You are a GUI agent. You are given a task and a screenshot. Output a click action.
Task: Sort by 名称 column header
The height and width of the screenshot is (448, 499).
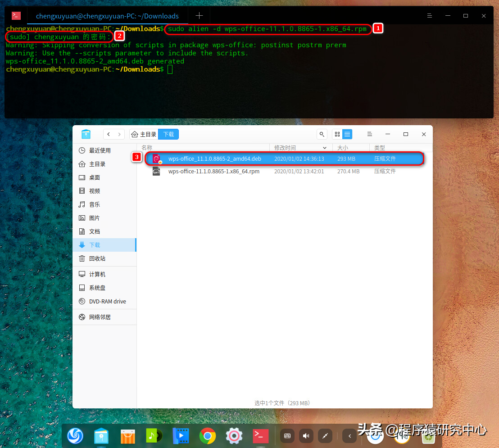(204, 148)
